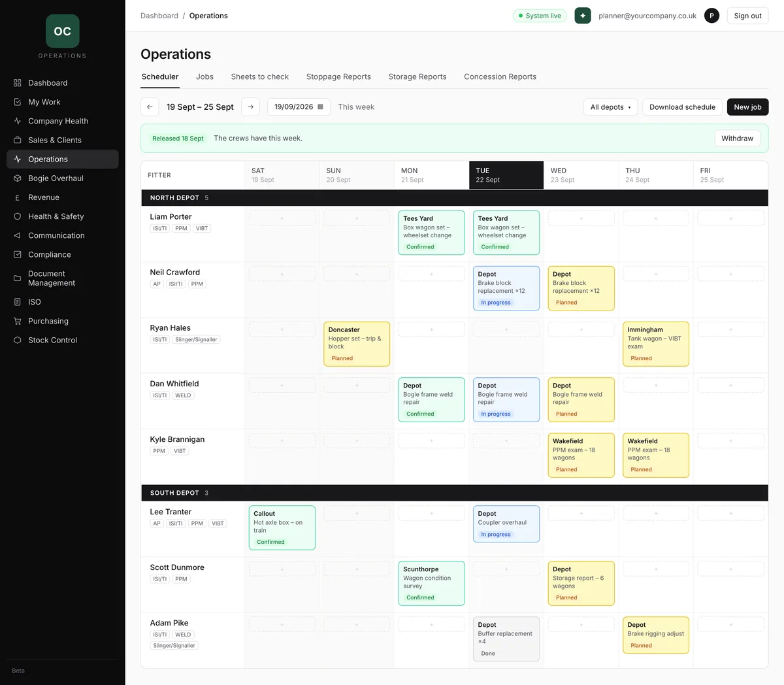
Task: Switch to the Scheduler tab
Action: pyautogui.click(x=160, y=76)
